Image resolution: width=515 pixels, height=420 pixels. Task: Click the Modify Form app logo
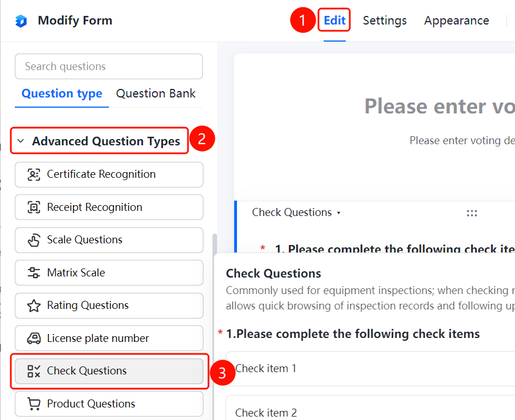(x=21, y=21)
